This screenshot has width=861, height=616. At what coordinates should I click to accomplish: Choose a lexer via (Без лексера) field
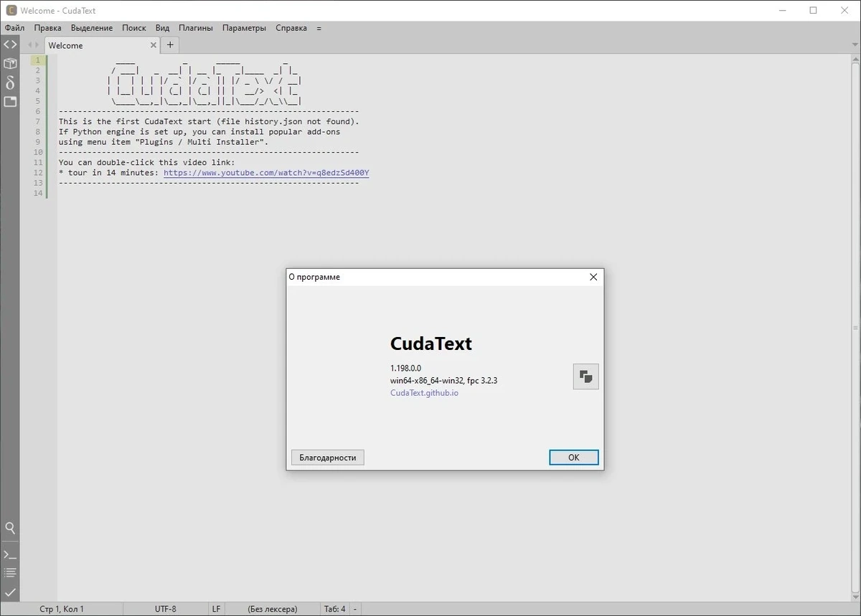(272, 609)
